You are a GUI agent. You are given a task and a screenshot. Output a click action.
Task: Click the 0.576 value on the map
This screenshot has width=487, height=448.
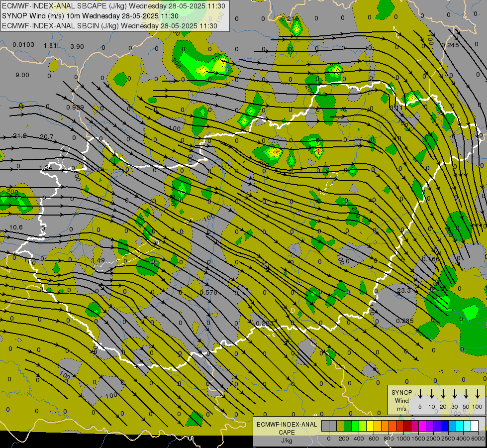[x=208, y=293]
